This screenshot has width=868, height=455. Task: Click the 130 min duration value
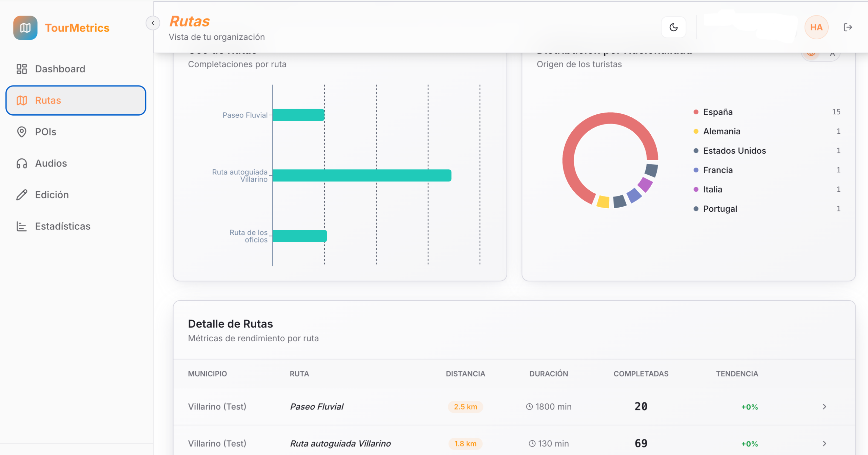point(549,443)
